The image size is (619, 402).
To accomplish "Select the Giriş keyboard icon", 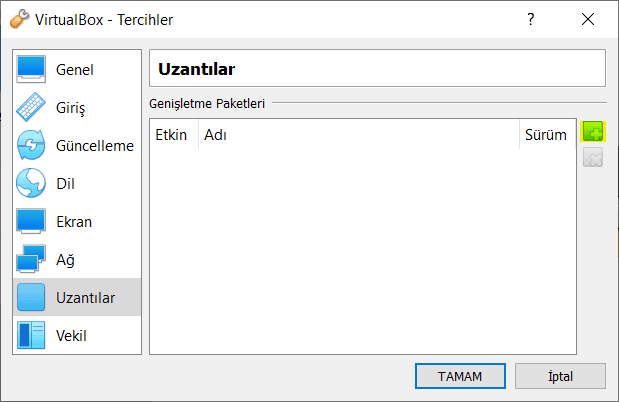I will pos(31,107).
